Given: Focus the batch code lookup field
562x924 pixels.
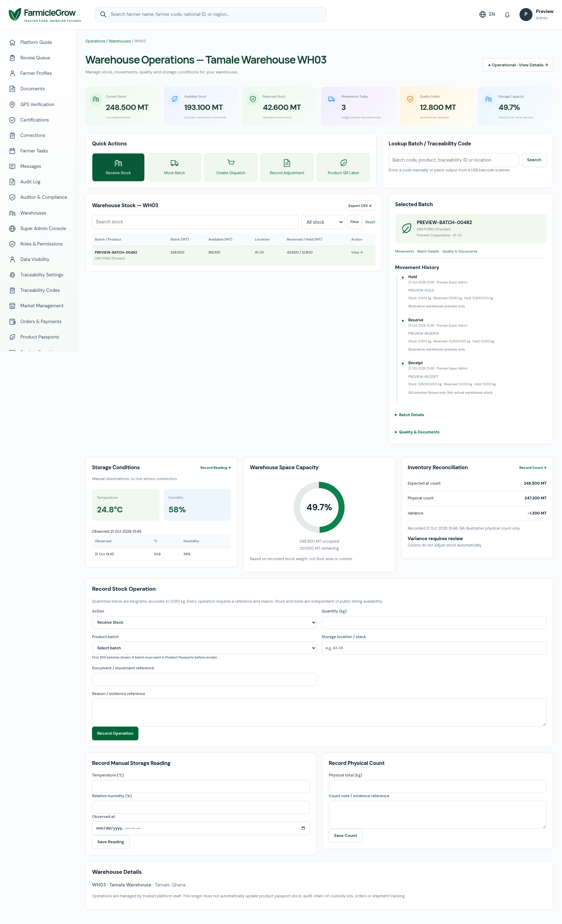Looking at the screenshot, I should tap(453, 160).
